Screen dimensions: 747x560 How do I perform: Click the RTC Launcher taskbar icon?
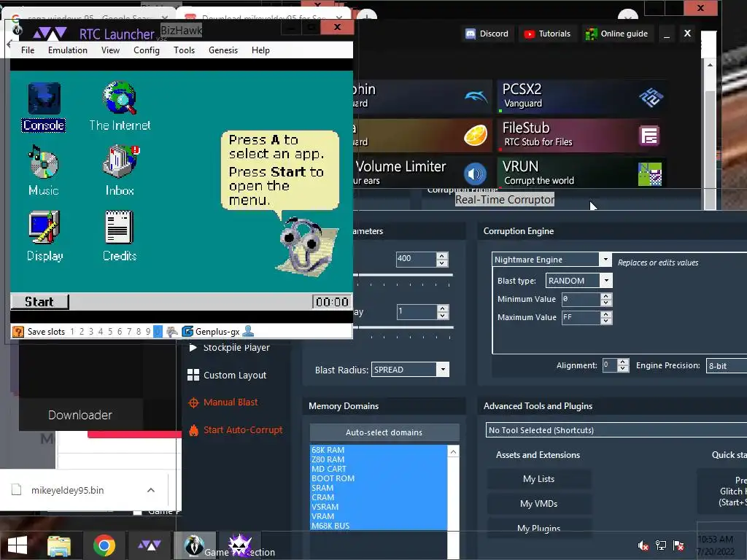click(x=149, y=545)
